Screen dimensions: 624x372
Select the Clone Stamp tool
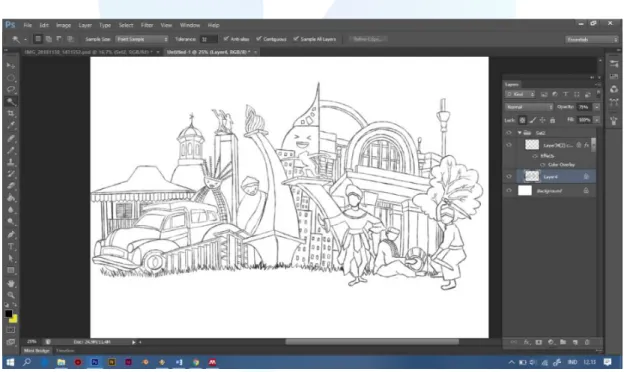(11, 162)
